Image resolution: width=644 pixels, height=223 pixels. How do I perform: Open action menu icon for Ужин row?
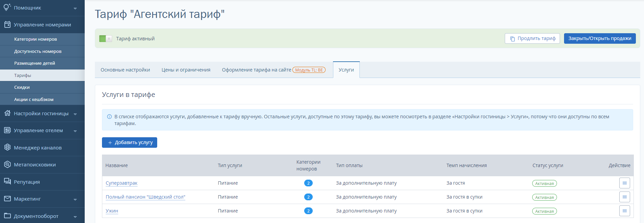tap(624, 211)
